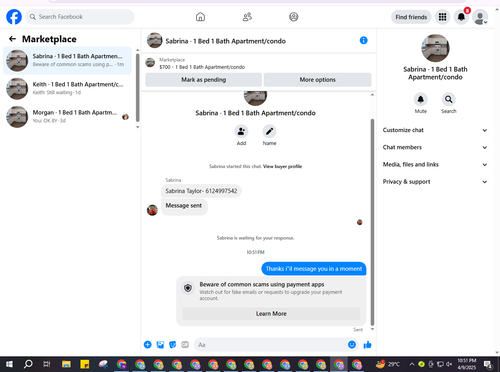Open taskbar Task View icon
Image resolution: width=500 pixels, height=372 pixels.
[47, 364]
